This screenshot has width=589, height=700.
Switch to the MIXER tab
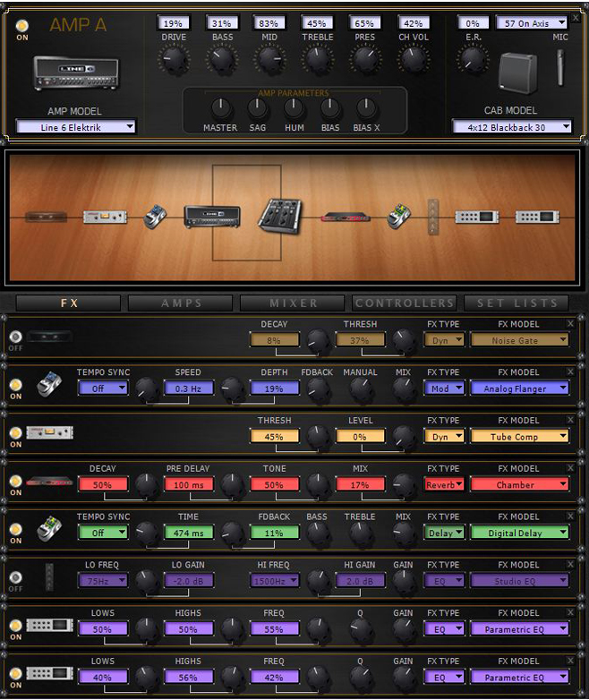(x=293, y=303)
